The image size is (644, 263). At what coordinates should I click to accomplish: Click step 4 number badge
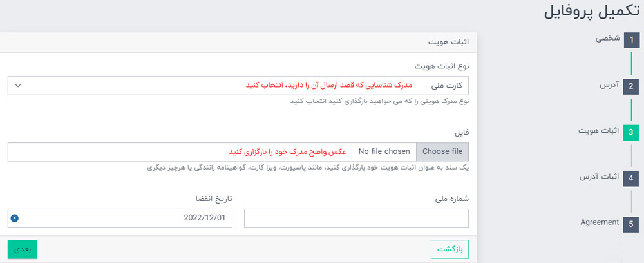click(631, 179)
